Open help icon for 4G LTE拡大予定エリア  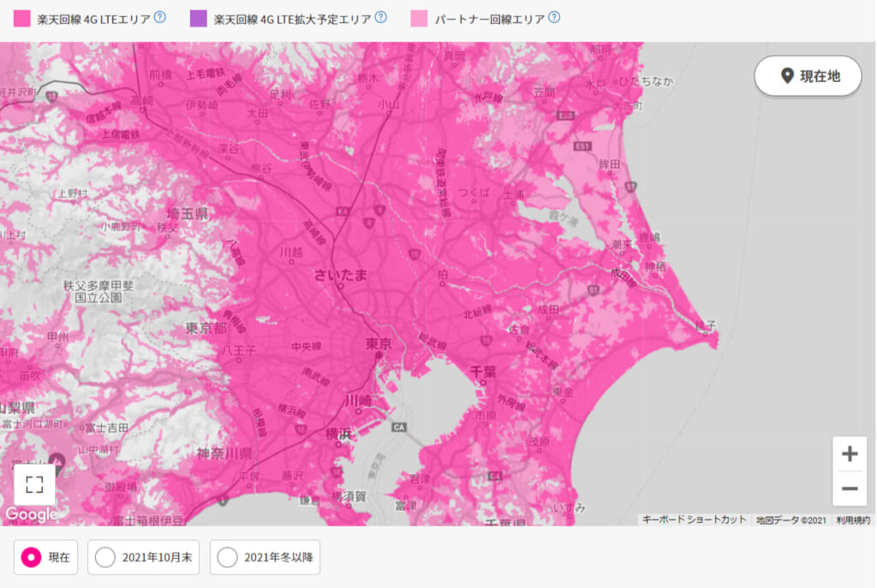380,17
